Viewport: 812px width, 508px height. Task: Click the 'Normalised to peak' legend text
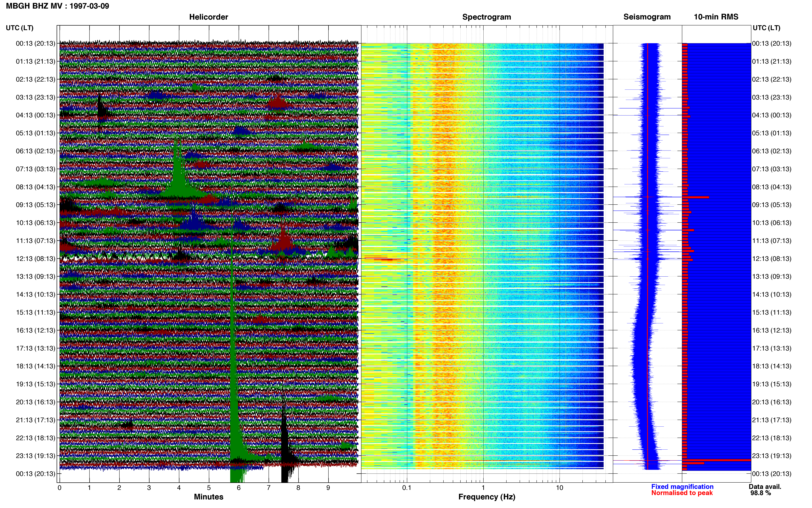pos(682,493)
